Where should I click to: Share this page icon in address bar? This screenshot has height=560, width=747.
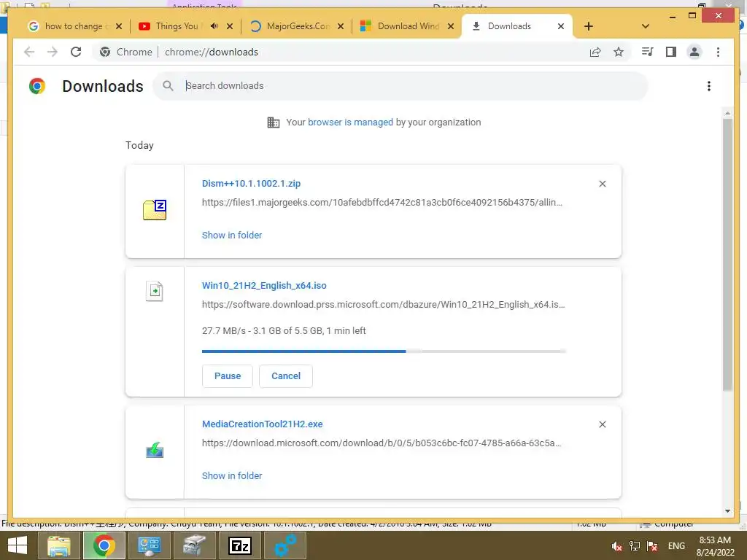(x=595, y=52)
